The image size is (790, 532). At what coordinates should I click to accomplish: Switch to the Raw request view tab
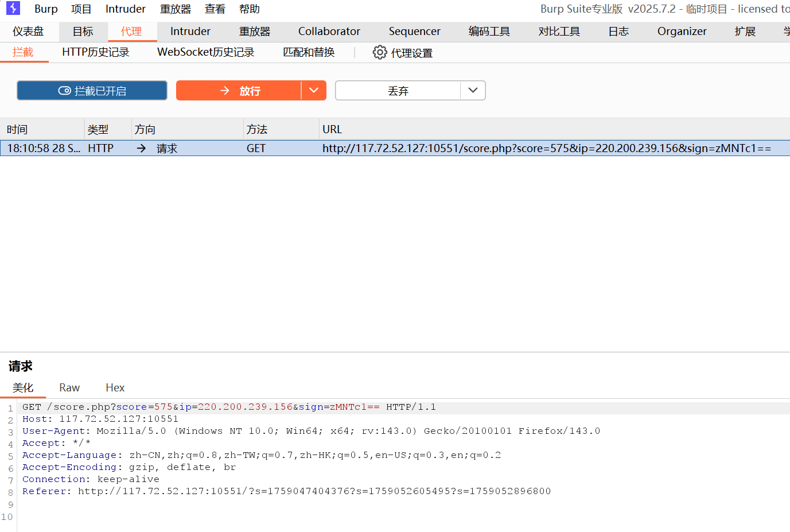click(69, 388)
